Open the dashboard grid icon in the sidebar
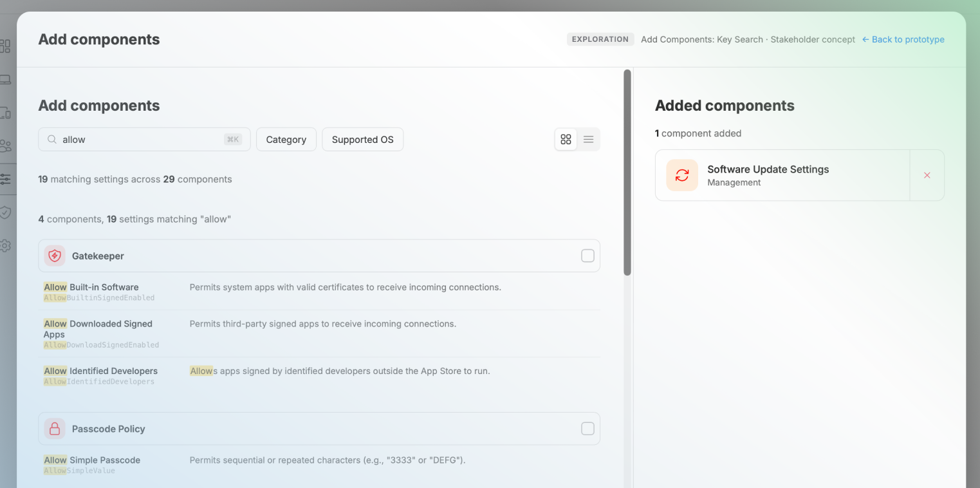The height and width of the screenshot is (488, 980). click(x=6, y=46)
